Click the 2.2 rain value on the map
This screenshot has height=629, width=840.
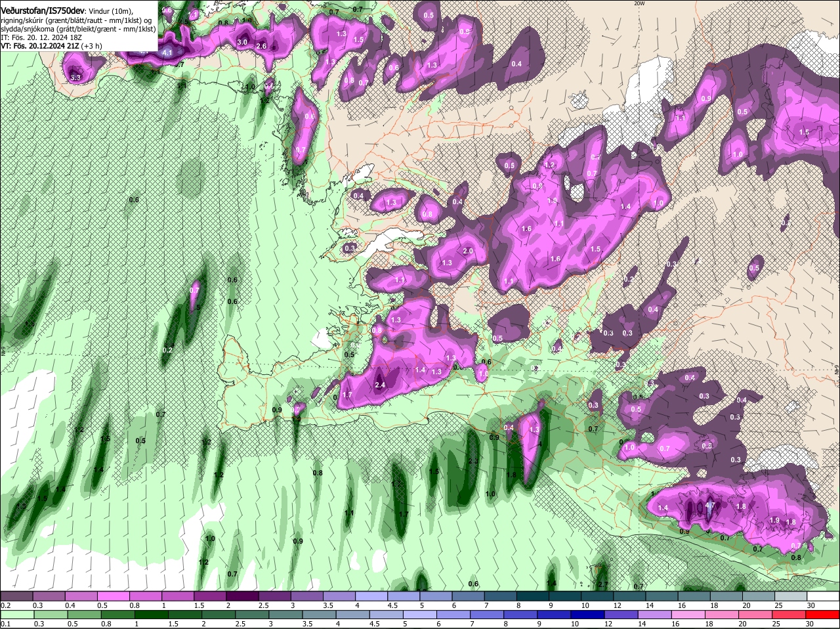coord(473,461)
